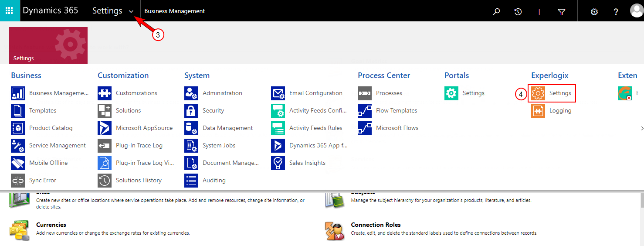This screenshot has height=246, width=644.
Task: Open the Currencies link
Action: click(51, 225)
